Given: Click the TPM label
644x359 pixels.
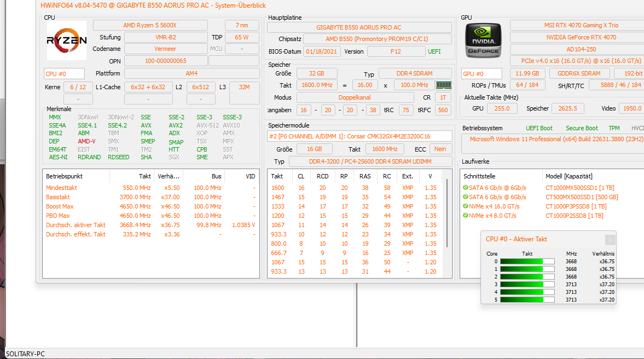Looking at the screenshot, I should (614, 128).
